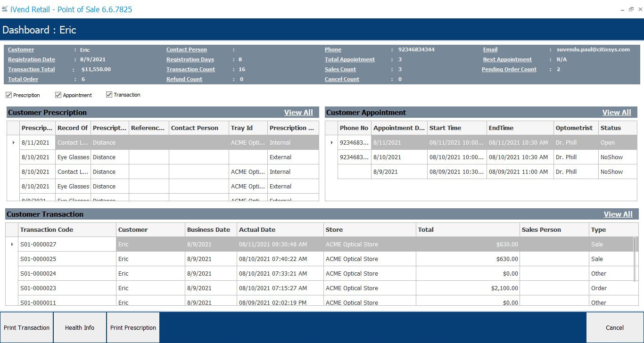The width and height of the screenshot is (644, 343).
Task: Click the Refund Count link
Action: tap(184, 79)
